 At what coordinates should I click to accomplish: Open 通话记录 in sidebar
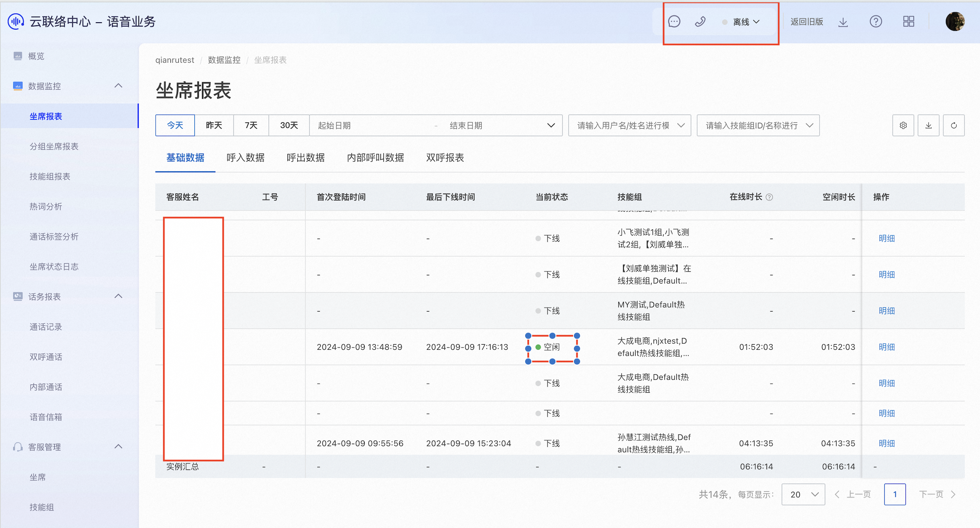pyautogui.click(x=46, y=327)
